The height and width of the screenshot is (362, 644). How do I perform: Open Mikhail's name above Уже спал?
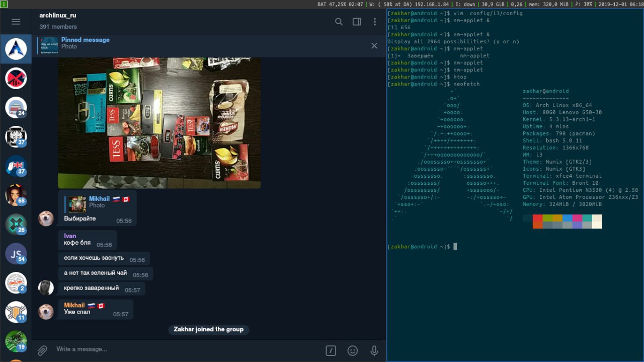coord(74,305)
